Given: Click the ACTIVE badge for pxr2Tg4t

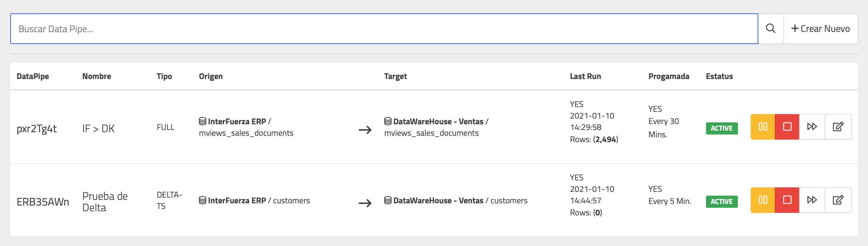Looking at the screenshot, I should [x=721, y=128].
